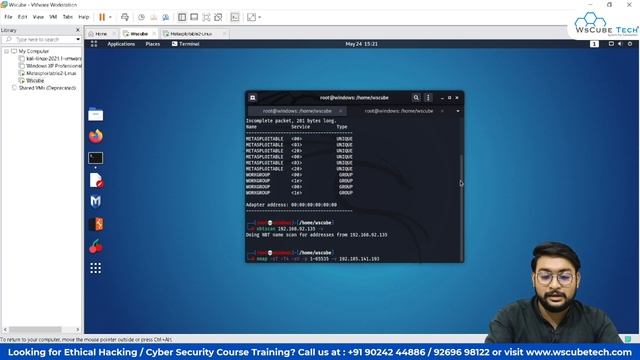The width and height of the screenshot is (640, 360).
Task: Open the Files manager dock icon
Action: 96,114
